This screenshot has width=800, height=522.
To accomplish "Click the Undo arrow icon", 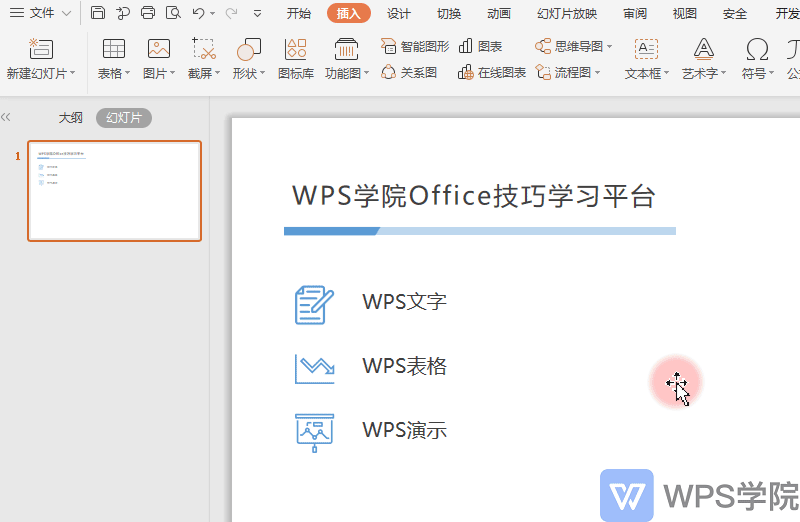I will 198,13.
